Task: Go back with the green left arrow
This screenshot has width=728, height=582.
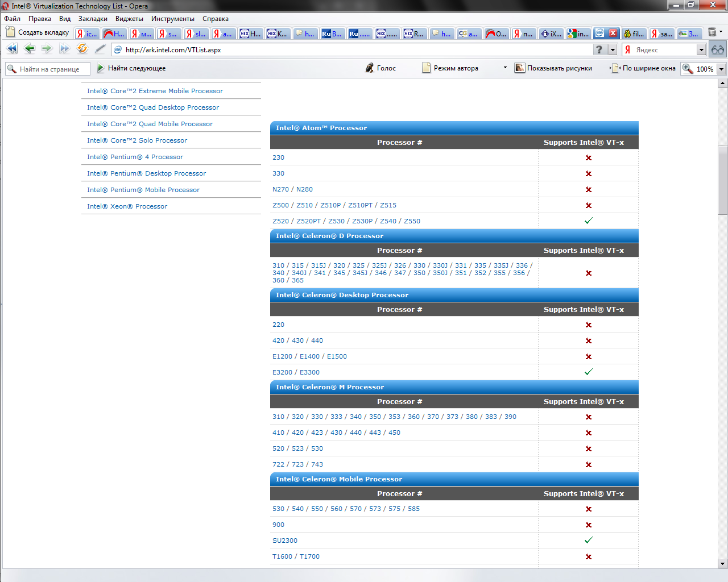Action: point(30,49)
